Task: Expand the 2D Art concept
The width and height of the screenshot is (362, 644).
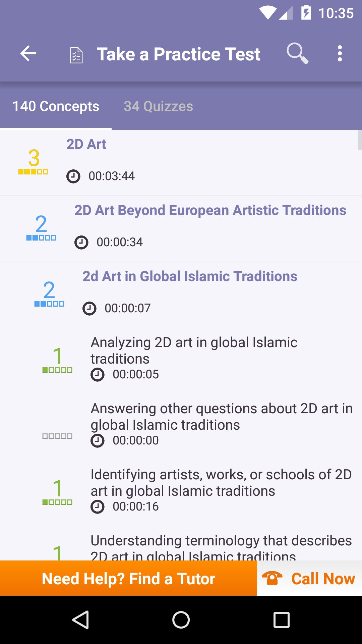Action: [x=86, y=144]
